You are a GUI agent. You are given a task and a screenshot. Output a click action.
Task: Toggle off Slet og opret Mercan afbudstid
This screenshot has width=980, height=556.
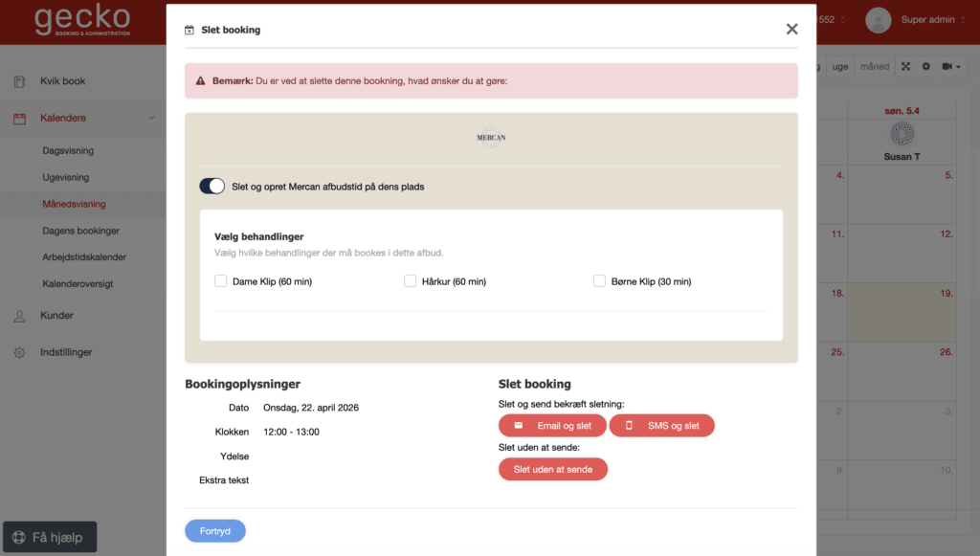212,187
